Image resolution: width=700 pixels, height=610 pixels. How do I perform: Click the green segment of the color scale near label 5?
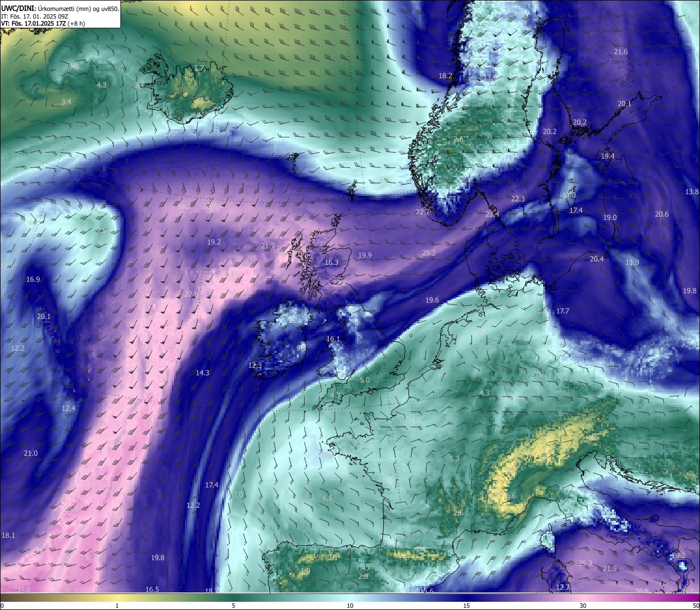point(234,597)
